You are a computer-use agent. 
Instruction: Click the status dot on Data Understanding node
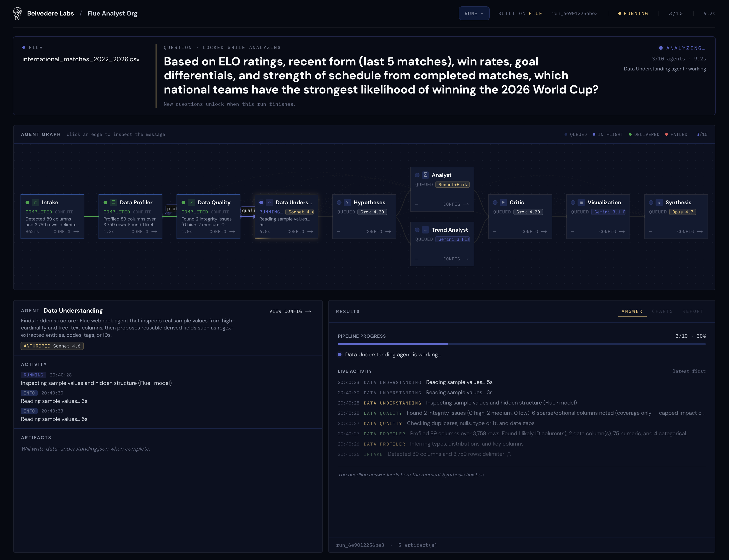click(x=261, y=203)
